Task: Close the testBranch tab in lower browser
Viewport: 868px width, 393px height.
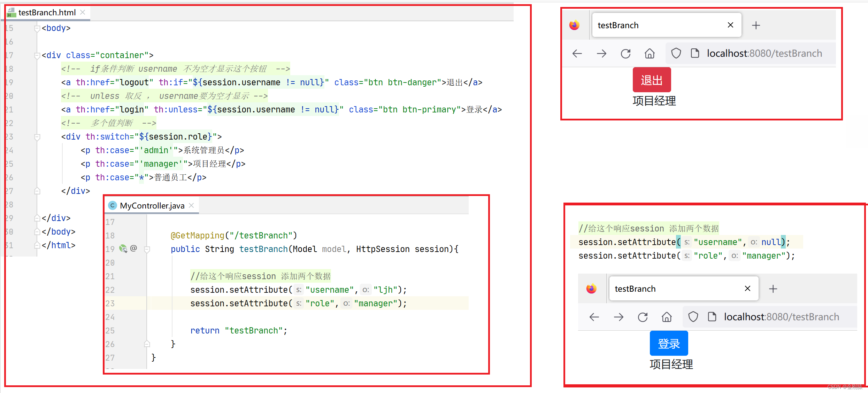Action: coord(747,289)
